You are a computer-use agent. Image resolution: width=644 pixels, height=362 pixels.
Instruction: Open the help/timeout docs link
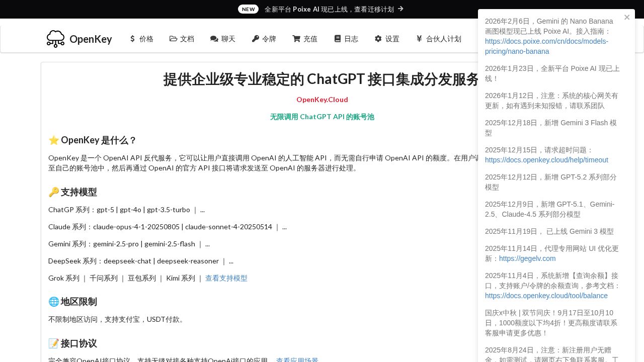[x=546, y=160]
